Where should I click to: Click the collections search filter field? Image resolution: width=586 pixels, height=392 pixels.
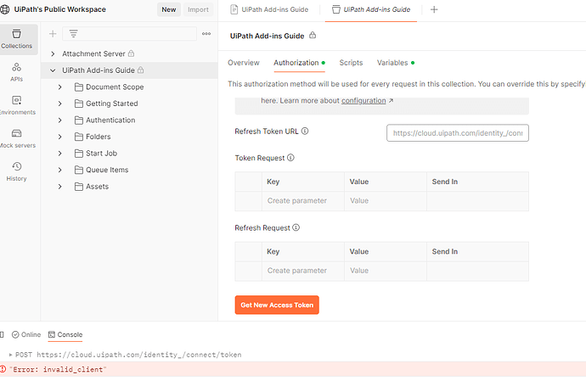(129, 34)
